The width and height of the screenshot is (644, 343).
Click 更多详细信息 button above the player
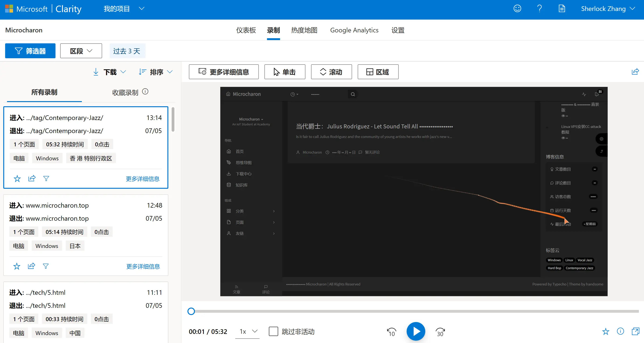pyautogui.click(x=224, y=72)
